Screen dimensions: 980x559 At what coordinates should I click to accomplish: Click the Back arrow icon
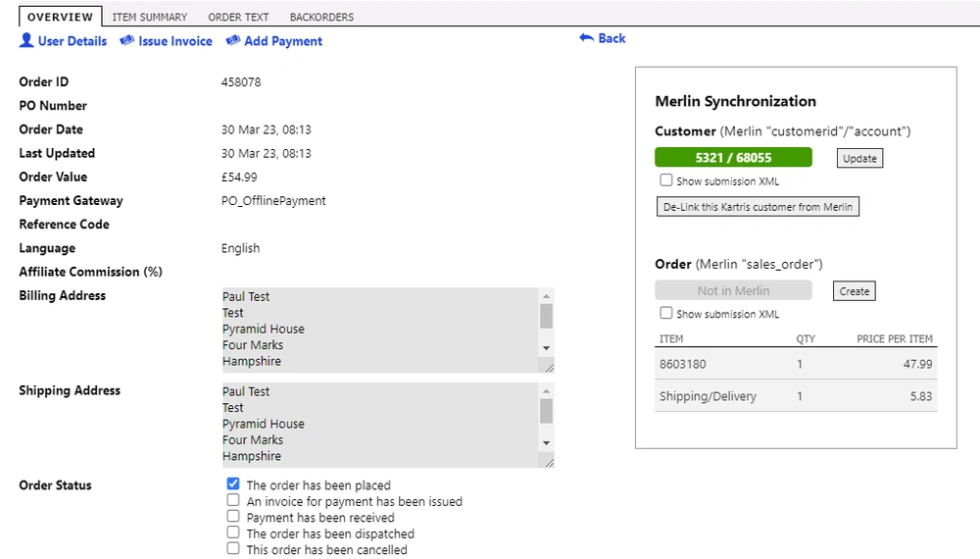(586, 38)
